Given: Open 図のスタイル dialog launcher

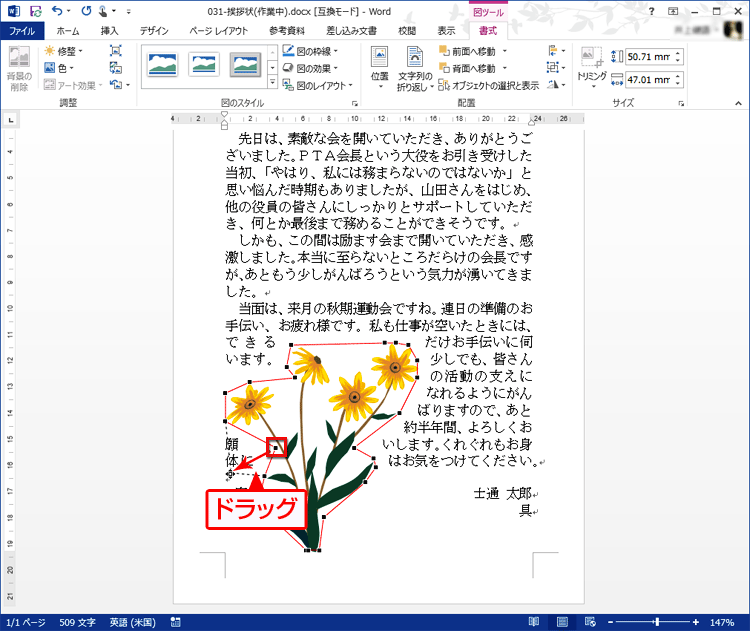Looking at the screenshot, I should point(354,103).
